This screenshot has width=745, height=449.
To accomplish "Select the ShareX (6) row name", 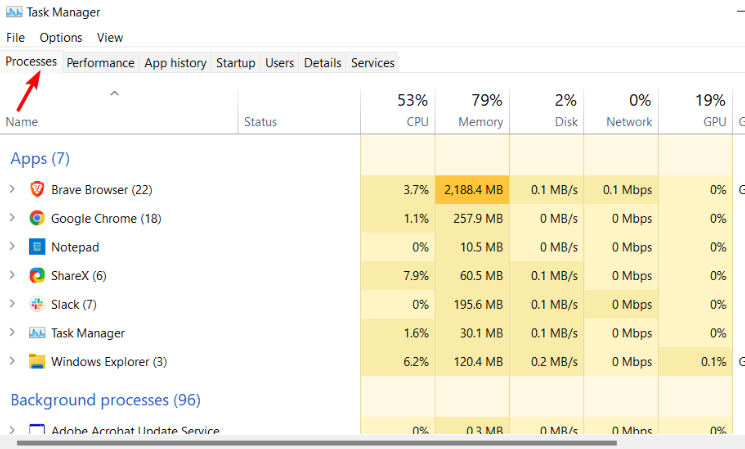I will coord(79,276).
